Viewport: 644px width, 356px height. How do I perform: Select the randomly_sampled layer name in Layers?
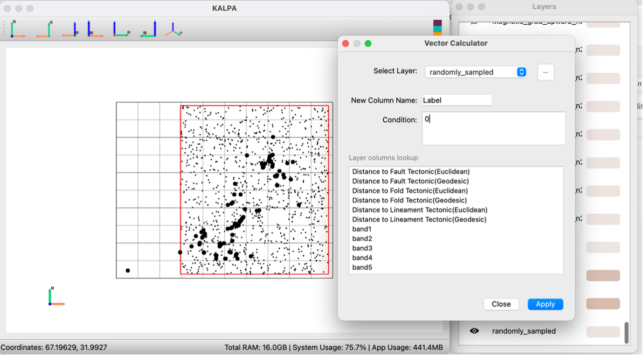point(524,332)
